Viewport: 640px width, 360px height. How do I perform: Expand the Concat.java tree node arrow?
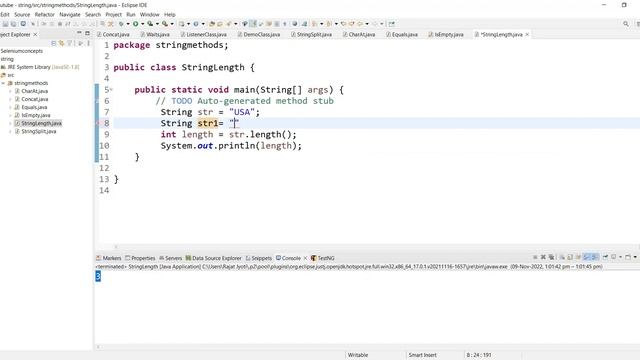[x=10, y=99]
